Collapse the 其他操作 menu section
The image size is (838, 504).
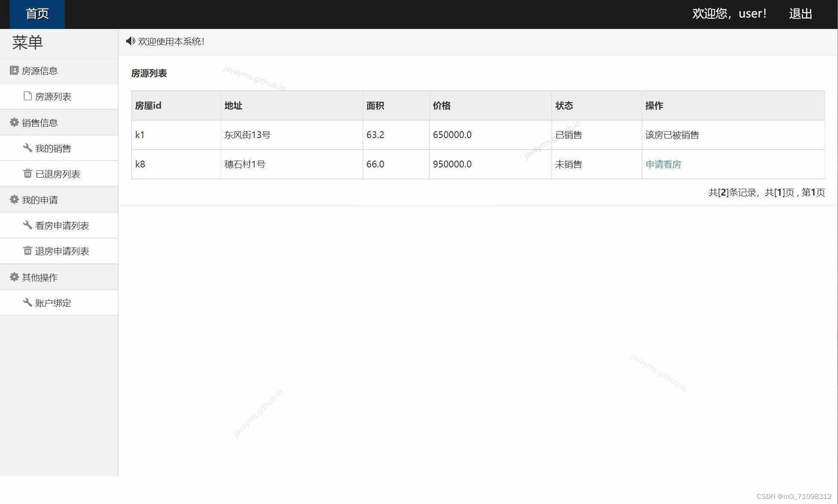click(40, 277)
